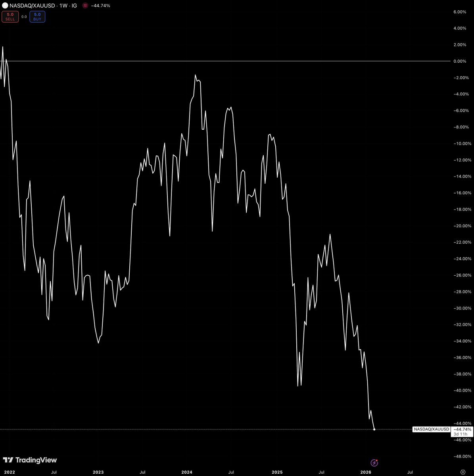Click the blue 5.0 BUY button
The image size is (474, 476).
coord(37,17)
